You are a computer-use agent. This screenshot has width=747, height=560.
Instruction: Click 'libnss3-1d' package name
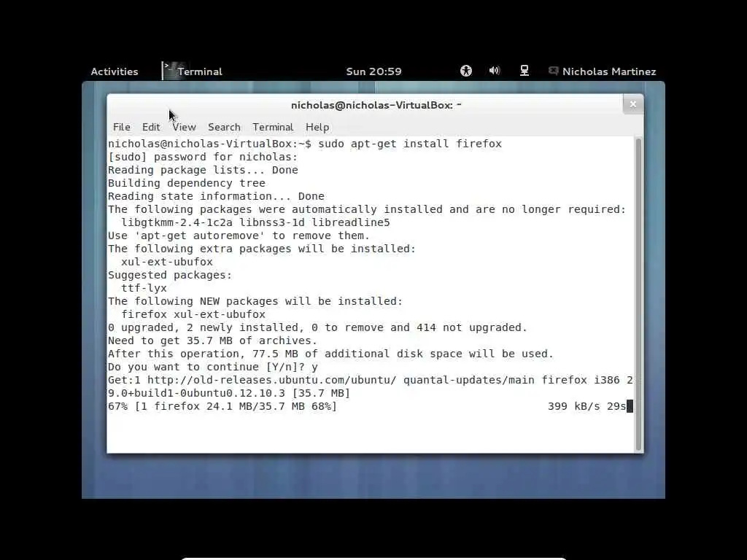coord(272,222)
